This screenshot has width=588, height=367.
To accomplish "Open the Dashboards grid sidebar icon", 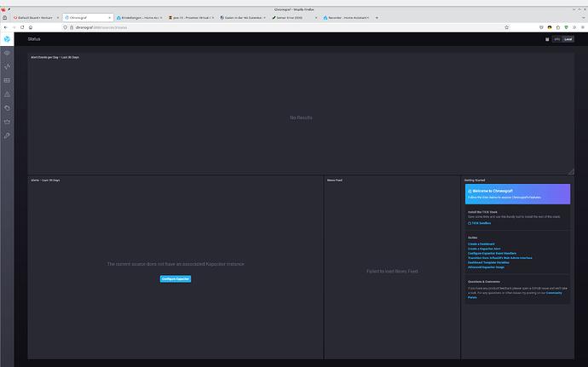I will pyautogui.click(x=7, y=81).
